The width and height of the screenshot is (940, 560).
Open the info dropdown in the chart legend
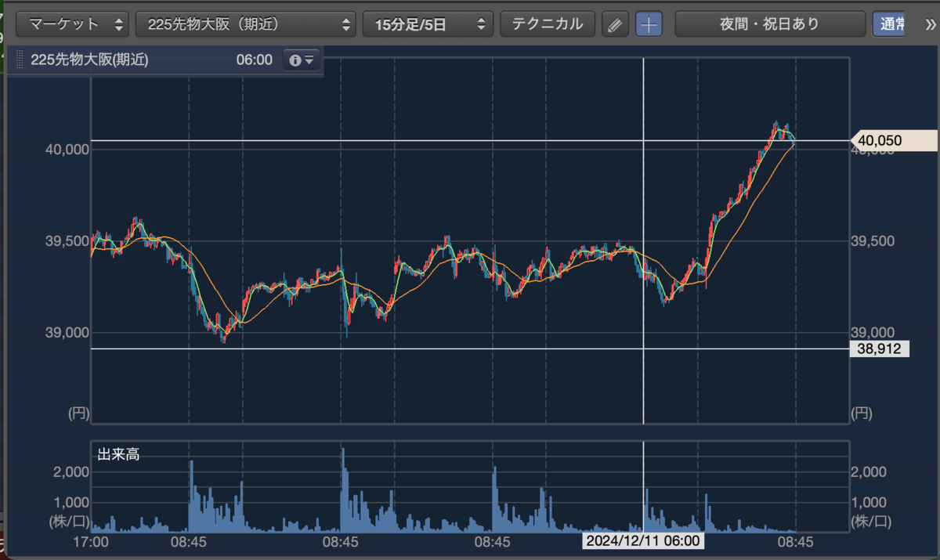302,60
